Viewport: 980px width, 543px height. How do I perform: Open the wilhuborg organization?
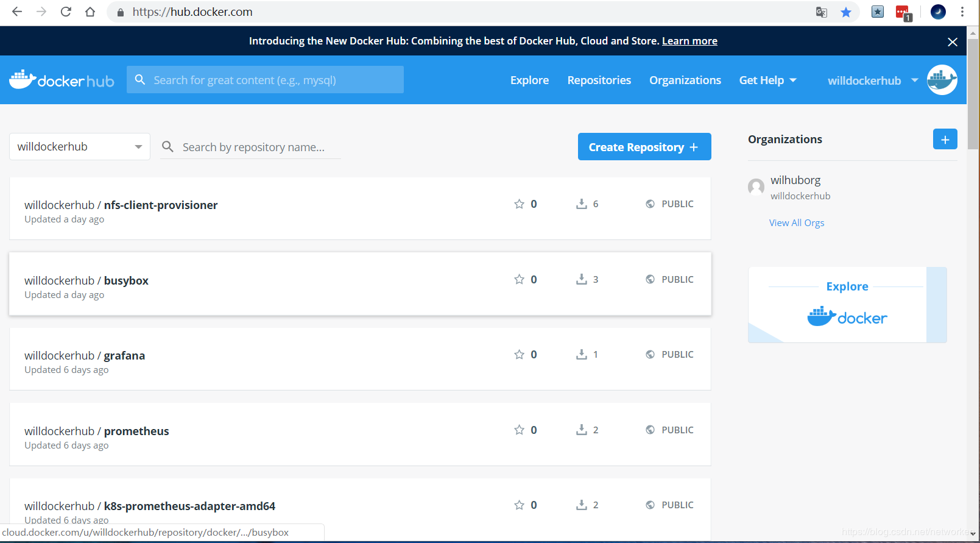(x=795, y=180)
